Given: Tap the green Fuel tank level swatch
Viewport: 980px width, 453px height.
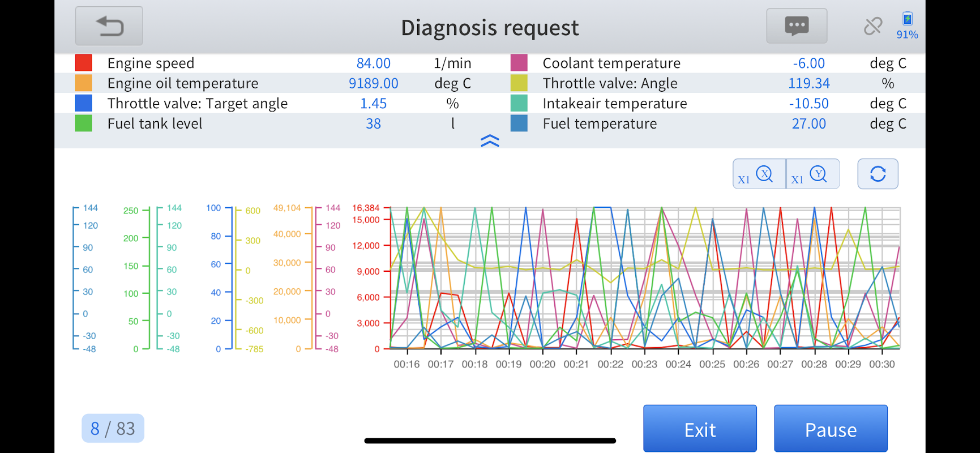Looking at the screenshot, I should pos(84,123).
